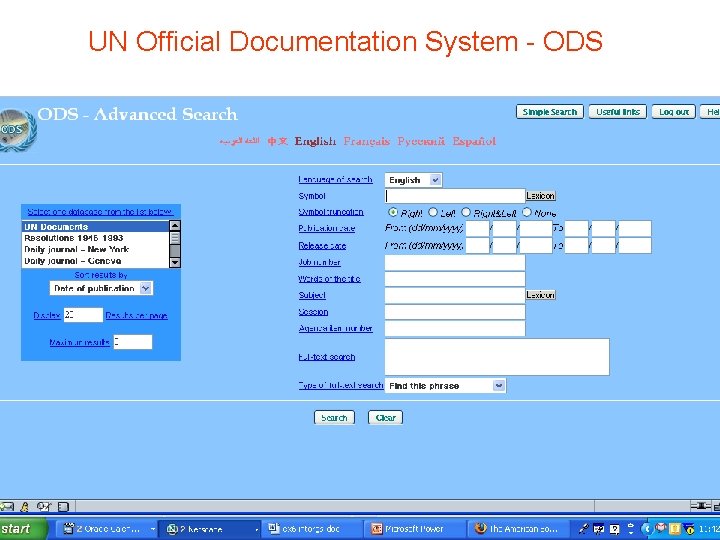Open the Oracle taskbar group
The width and height of the screenshot is (720, 540).
(x=106, y=529)
